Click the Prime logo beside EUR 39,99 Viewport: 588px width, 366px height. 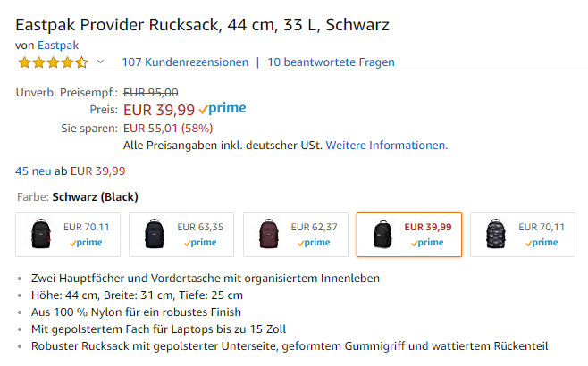(223, 109)
